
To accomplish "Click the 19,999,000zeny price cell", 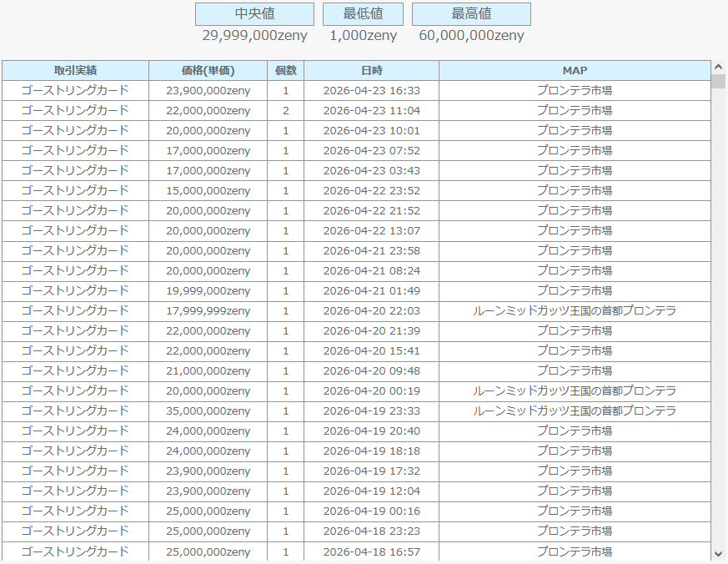I will coord(208,291).
